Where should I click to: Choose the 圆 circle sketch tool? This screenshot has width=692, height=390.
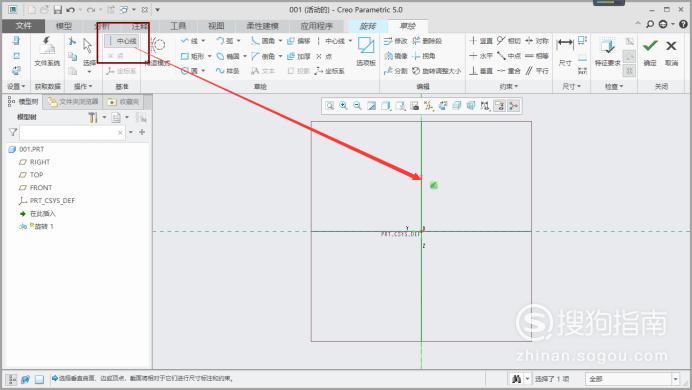point(189,71)
